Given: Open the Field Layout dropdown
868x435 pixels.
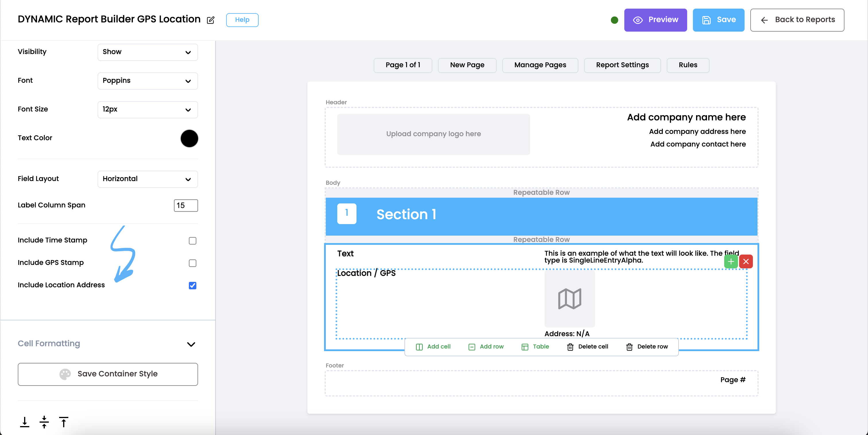Looking at the screenshot, I should coord(147,179).
